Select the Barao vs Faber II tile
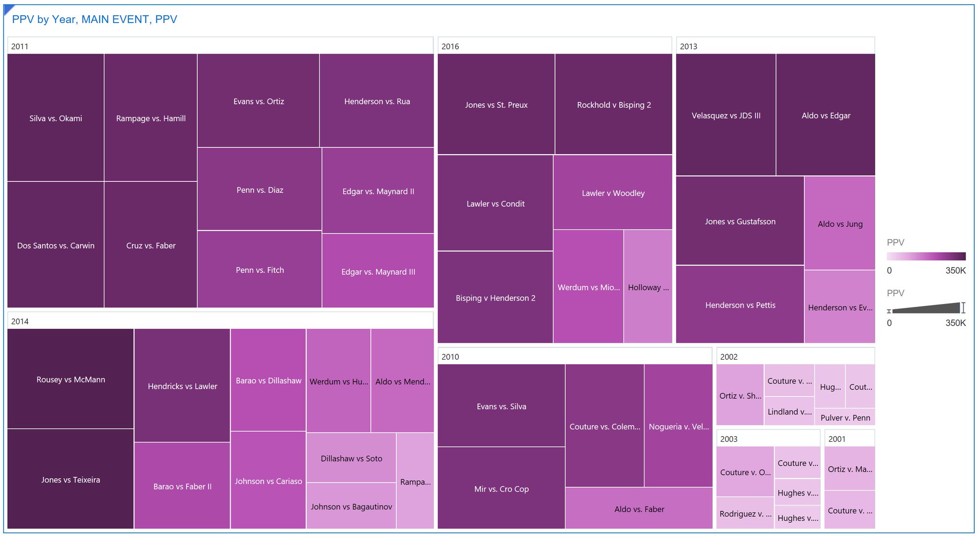Image resolution: width=980 pixels, height=540 pixels. pos(182,485)
